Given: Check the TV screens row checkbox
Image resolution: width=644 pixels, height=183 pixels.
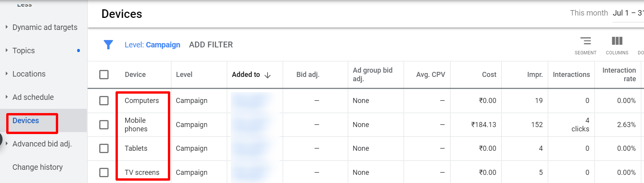Looking at the screenshot, I should click(104, 173).
